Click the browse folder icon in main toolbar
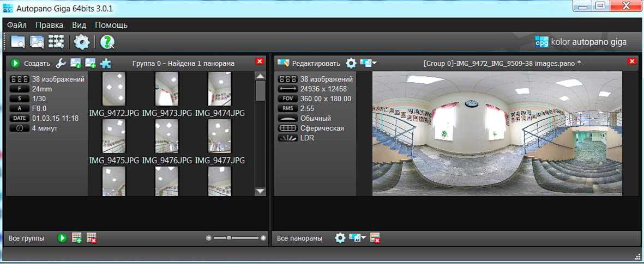This screenshot has height=264, width=644. point(18,42)
